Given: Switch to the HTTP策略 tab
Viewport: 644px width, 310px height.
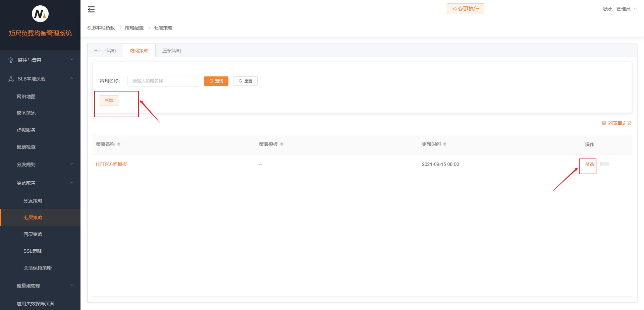Looking at the screenshot, I should point(105,51).
